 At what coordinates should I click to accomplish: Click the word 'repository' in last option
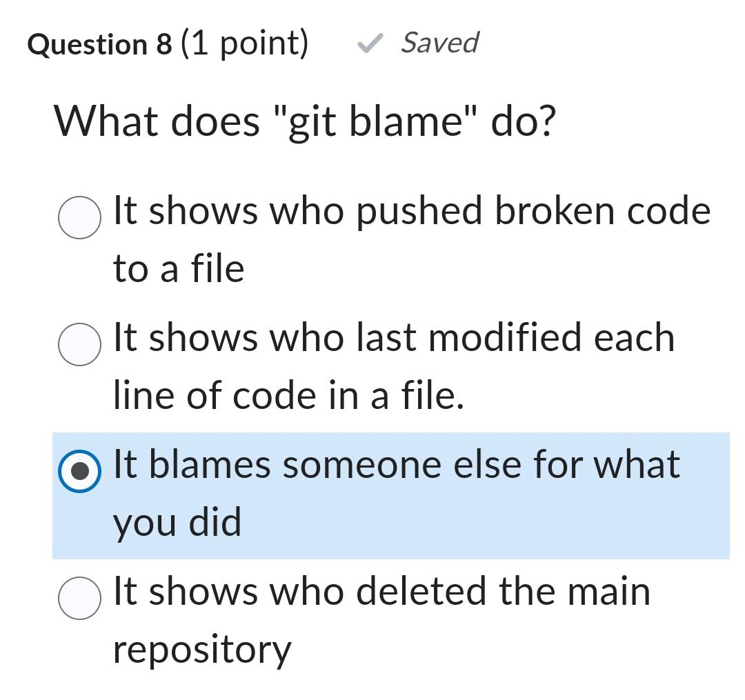point(200,648)
